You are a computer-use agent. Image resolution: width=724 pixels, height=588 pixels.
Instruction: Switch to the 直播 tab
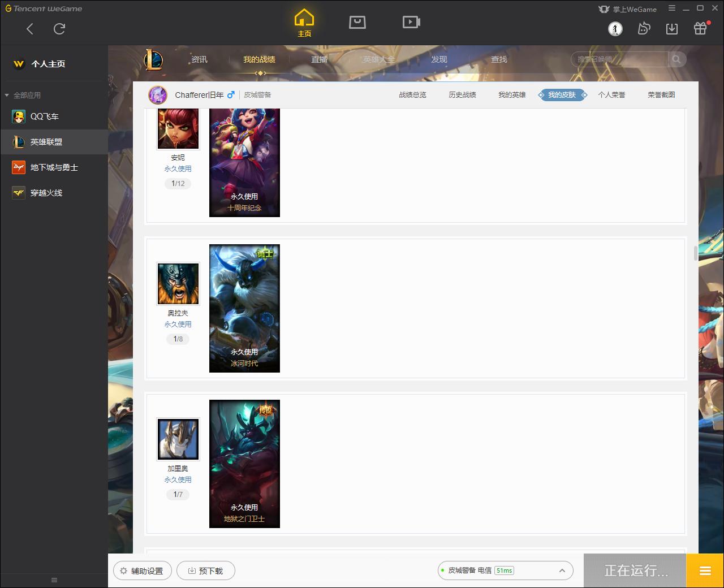[319, 59]
